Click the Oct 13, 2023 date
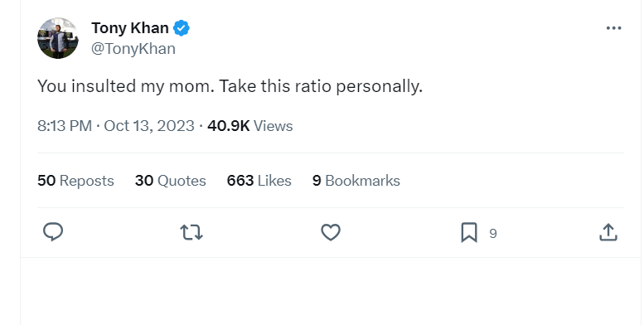Viewport: 644px width, 325px height. click(149, 126)
